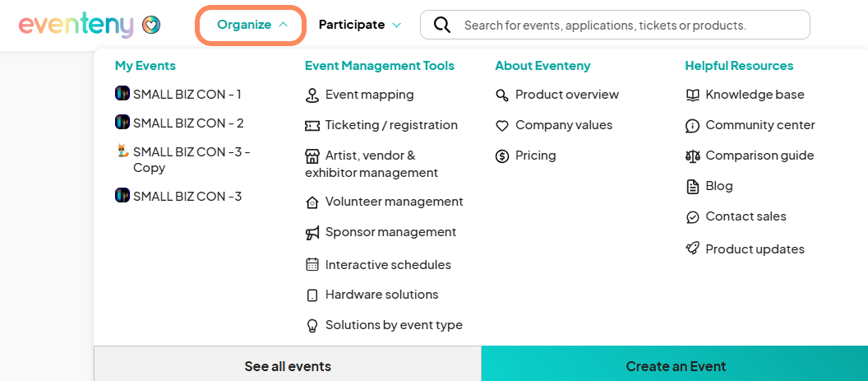
Task: Open Product overview
Action: [567, 95]
